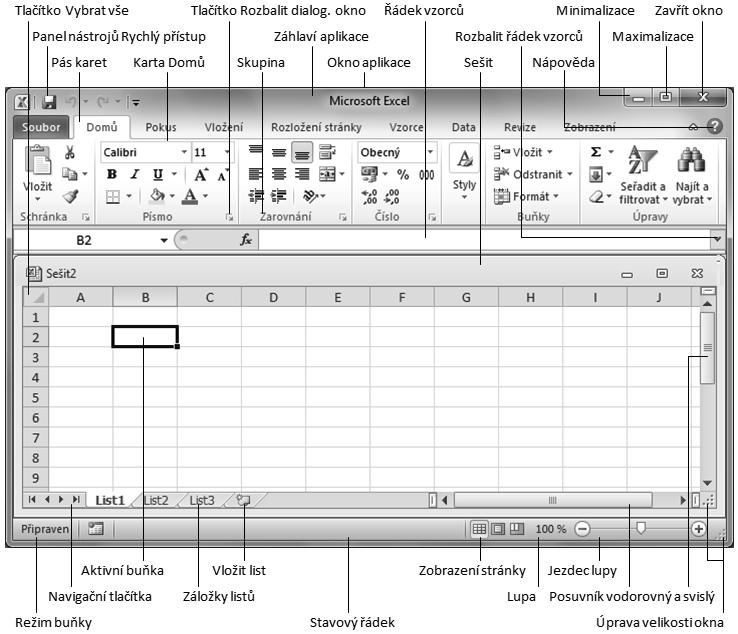738x634 pixels.
Task: Toggle align text left
Action: point(256,174)
